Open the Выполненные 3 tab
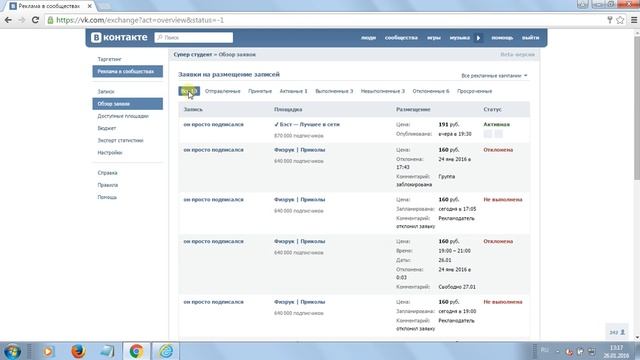The width and height of the screenshot is (640, 360). [x=334, y=91]
